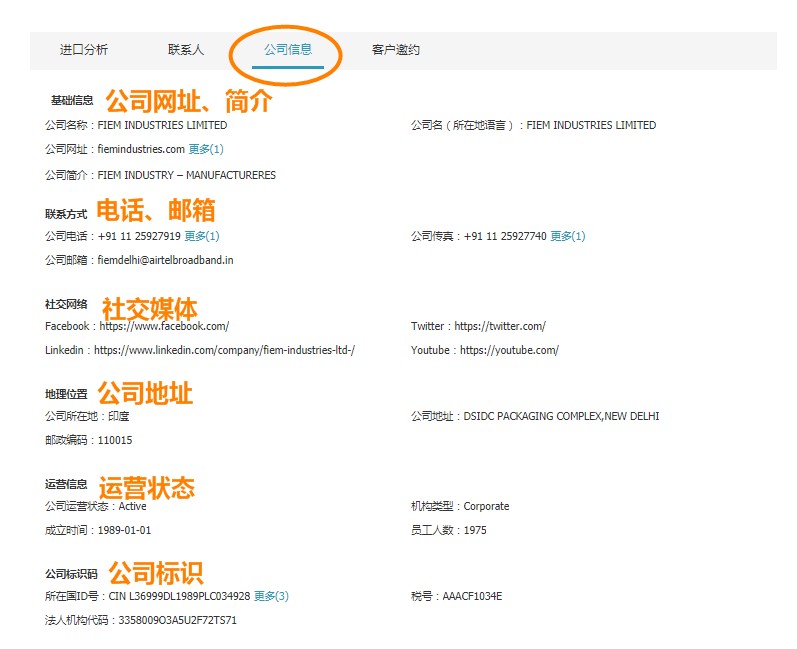Click the 地理位置 section heading

[x=66, y=394]
